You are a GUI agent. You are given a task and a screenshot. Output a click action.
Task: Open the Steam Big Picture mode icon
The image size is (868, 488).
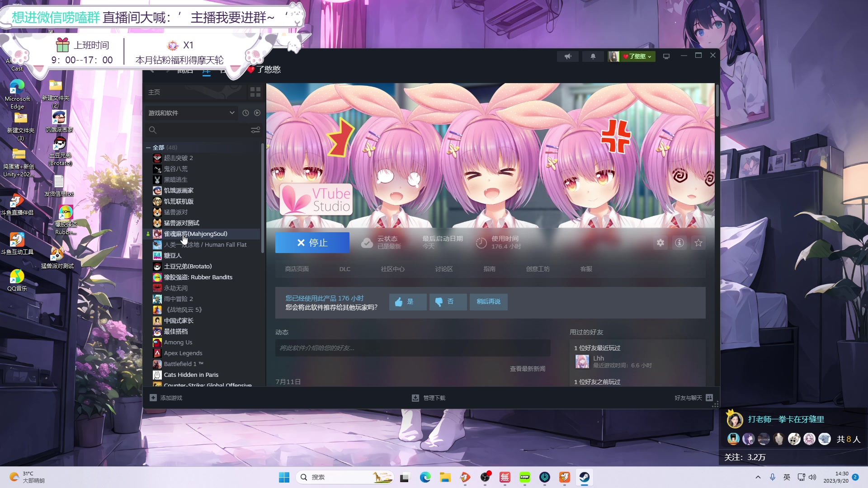click(666, 56)
